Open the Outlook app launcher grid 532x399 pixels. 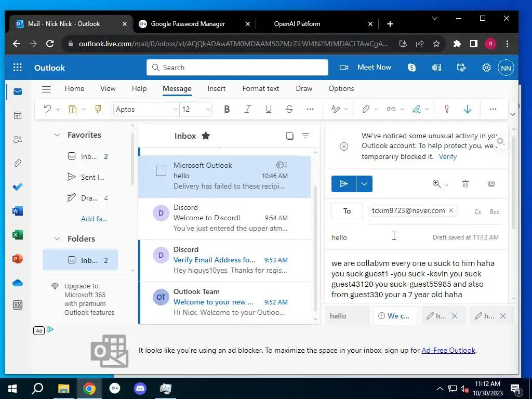click(x=17, y=68)
